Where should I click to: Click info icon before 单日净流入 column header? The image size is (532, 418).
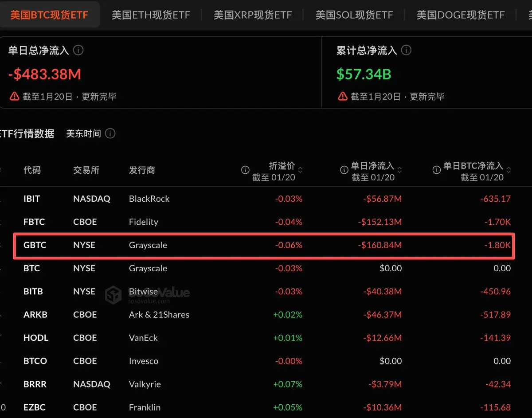(x=344, y=170)
